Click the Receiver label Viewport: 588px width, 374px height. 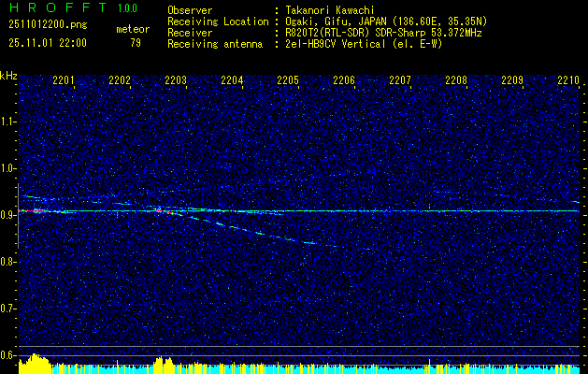pos(190,33)
